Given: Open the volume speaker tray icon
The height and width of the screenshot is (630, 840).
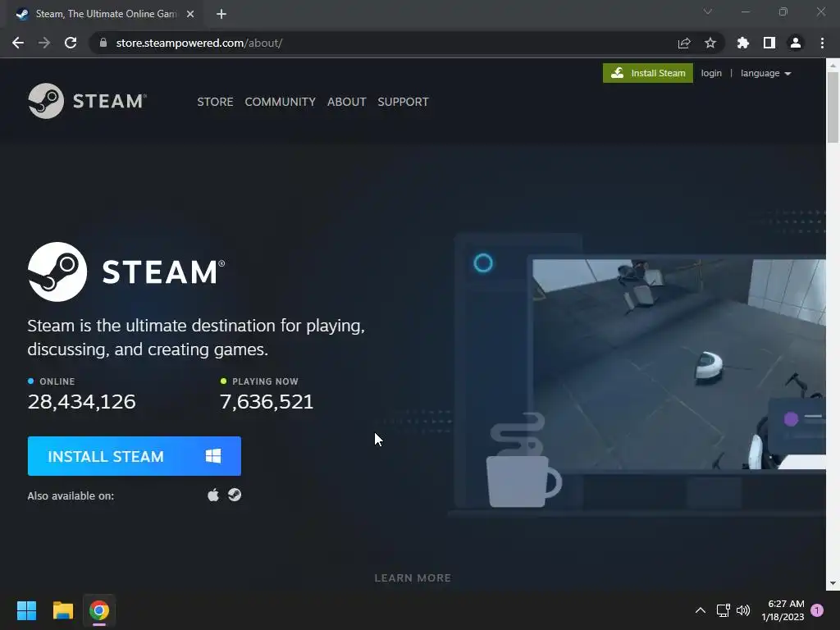Looking at the screenshot, I should pyautogui.click(x=743, y=610).
